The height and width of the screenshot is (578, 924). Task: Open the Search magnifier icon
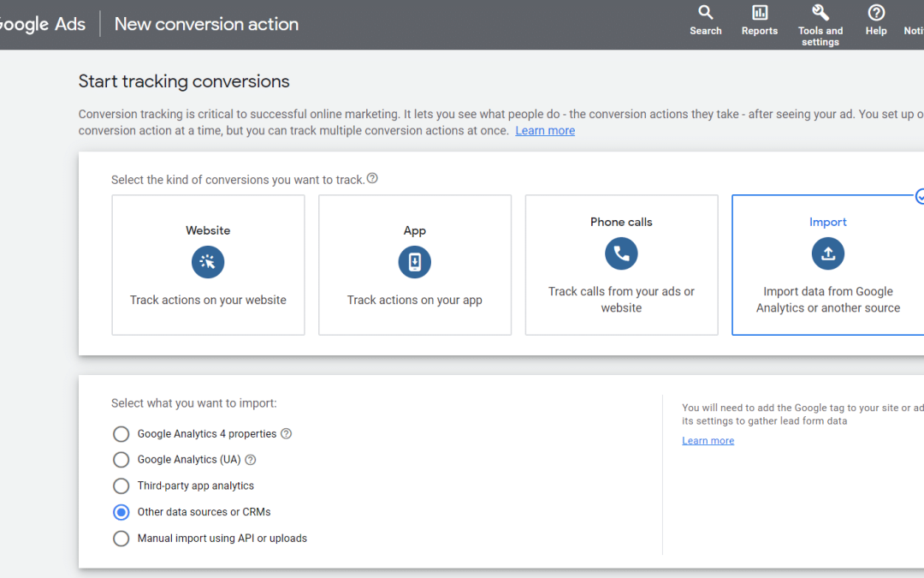705,13
